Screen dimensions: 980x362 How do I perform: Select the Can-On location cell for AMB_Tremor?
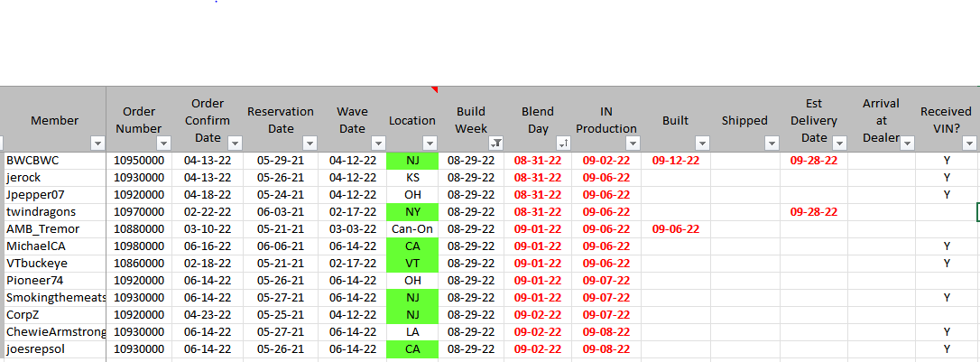coord(412,229)
